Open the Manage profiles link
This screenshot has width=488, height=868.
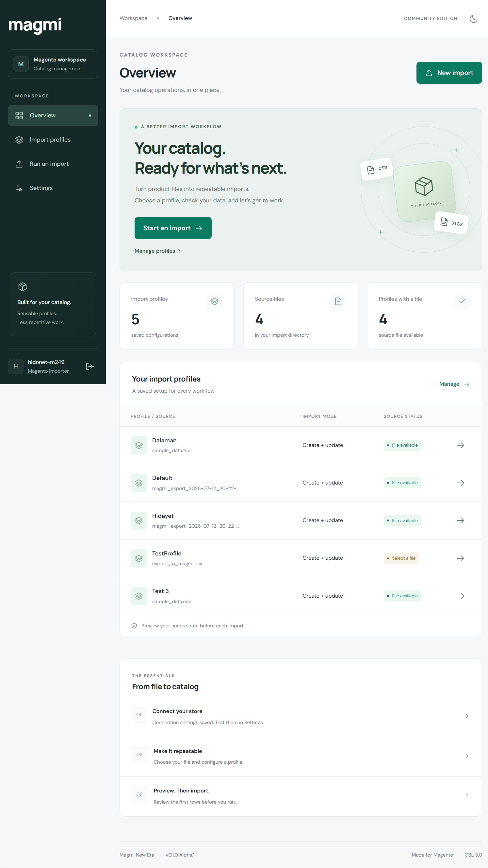tap(157, 251)
